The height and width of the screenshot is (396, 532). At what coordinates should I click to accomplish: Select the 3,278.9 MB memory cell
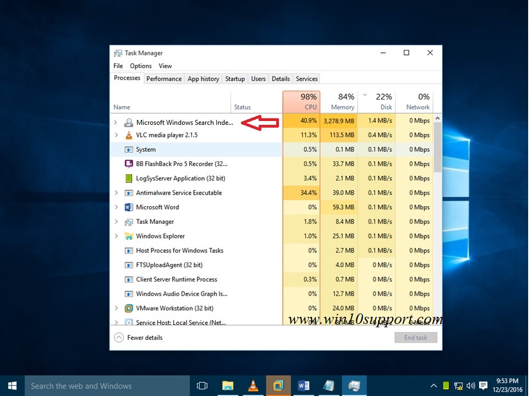pyautogui.click(x=339, y=121)
